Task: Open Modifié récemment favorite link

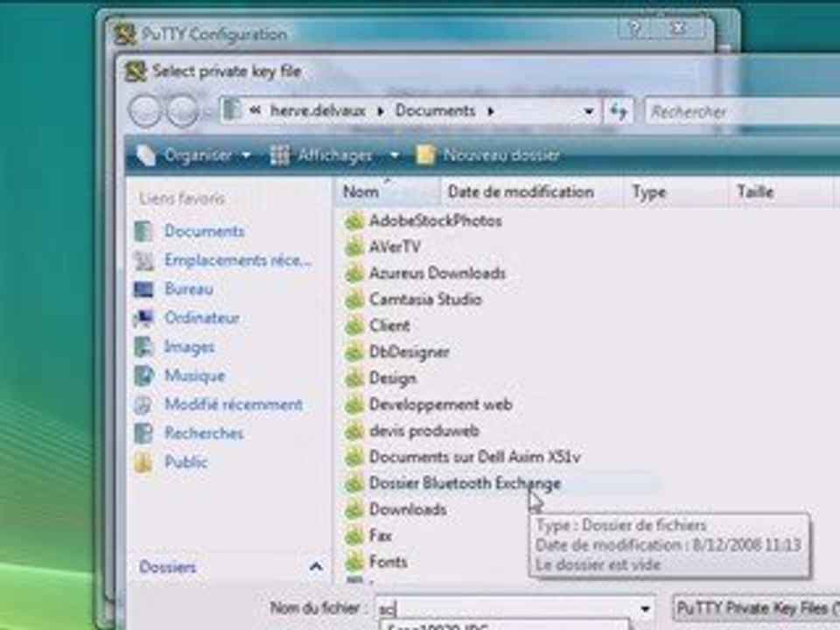Action: click(233, 404)
